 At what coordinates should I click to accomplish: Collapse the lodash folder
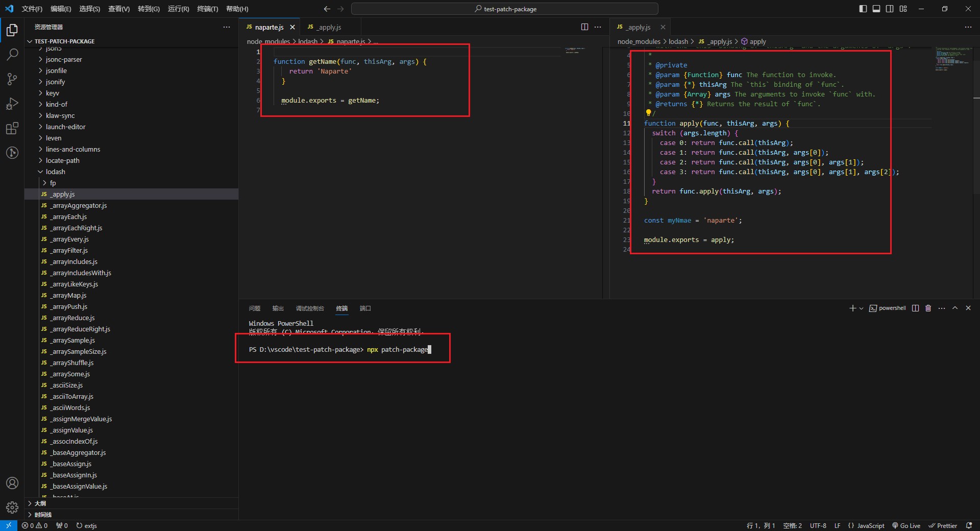55,172
